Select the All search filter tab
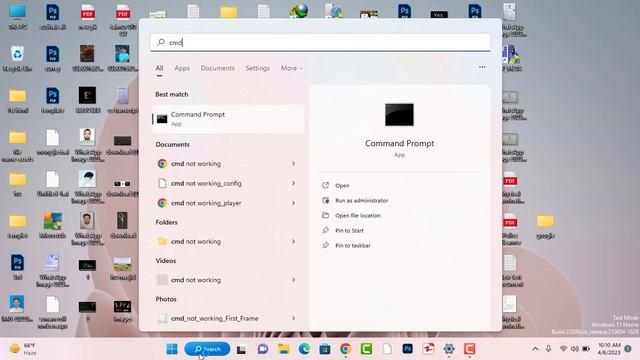 pos(159,68)
